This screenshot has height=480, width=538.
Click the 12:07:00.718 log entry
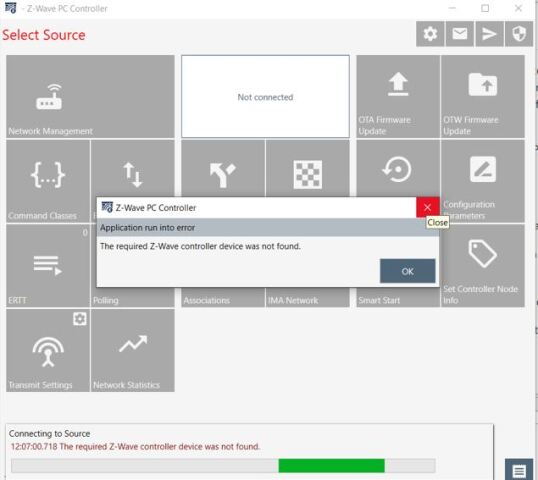point(136,446)
